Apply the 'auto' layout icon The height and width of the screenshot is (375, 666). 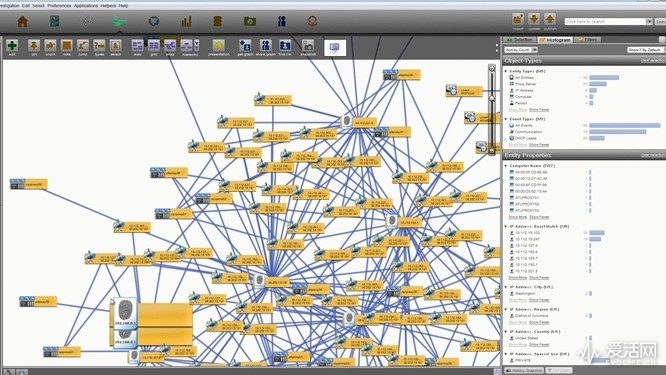pyautogui.click(x=138, y=45)
